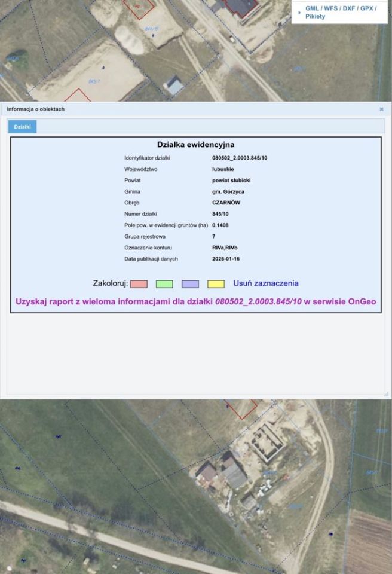392x574 pixels.
Task: Click the area value 0.1408
Action: 220,225
